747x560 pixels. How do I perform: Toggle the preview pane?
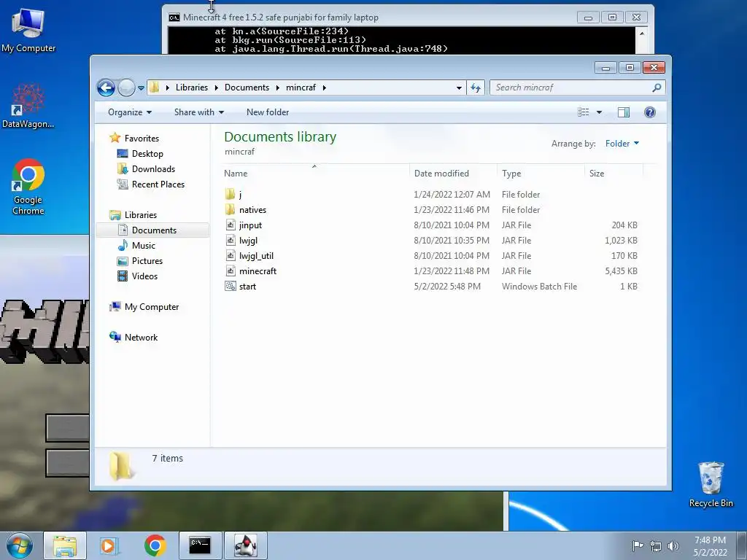coord(623,112)
